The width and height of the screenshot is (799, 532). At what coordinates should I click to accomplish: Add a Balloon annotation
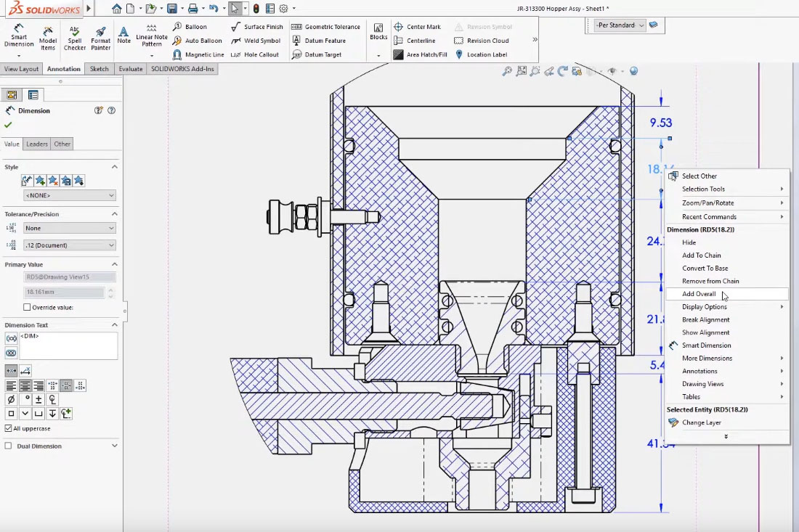[x=190, y=26]
